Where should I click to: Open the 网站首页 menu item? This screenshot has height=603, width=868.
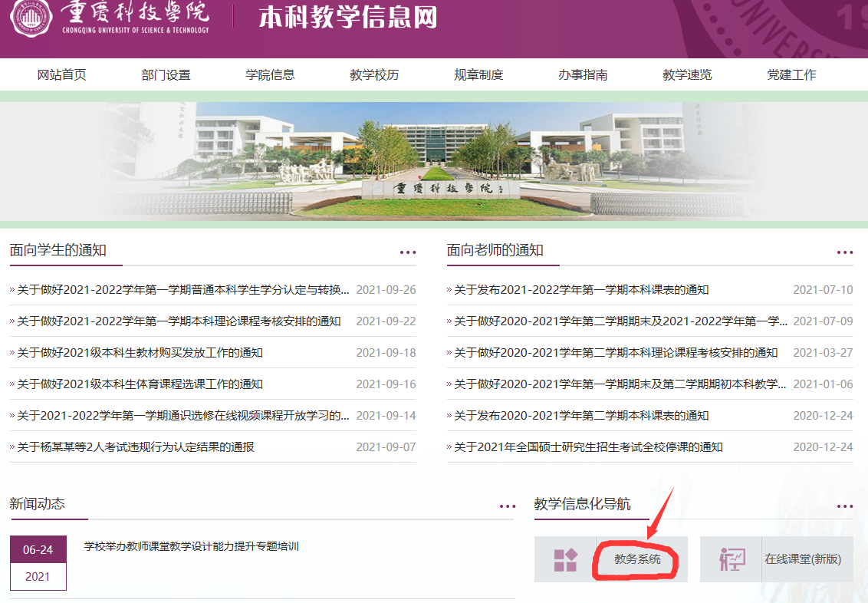[62, 74]
